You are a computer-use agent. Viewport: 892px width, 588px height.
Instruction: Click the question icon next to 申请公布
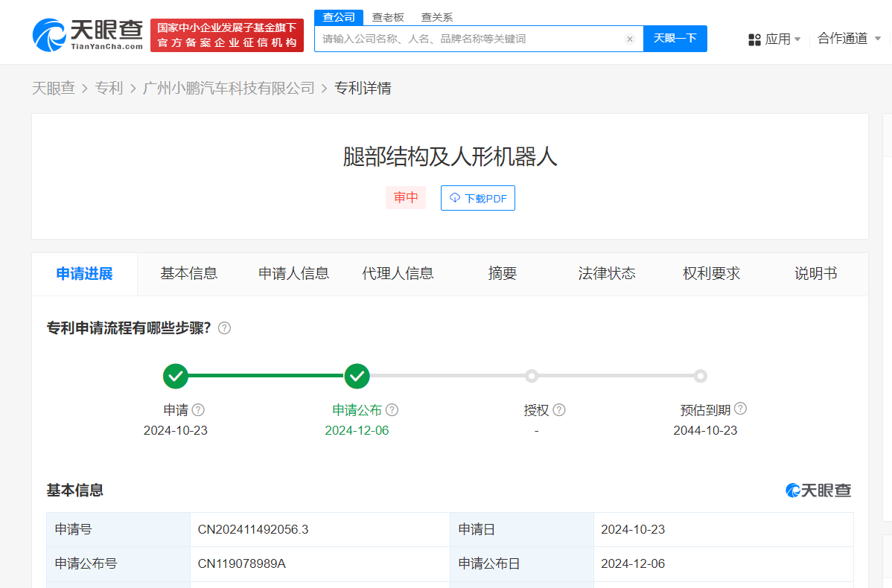(x=392, y=409)
